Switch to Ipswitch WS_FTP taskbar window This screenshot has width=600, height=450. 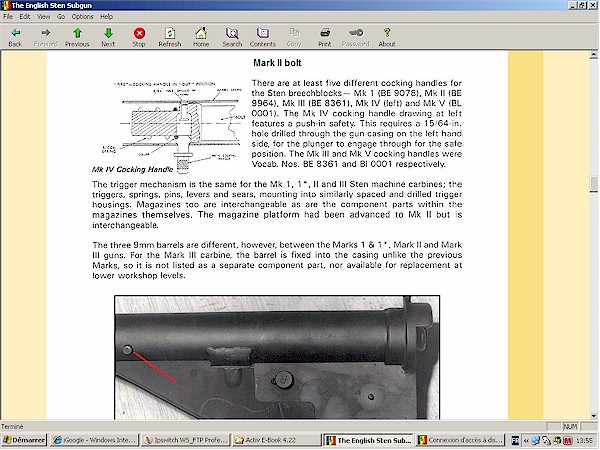coord(185,440)
